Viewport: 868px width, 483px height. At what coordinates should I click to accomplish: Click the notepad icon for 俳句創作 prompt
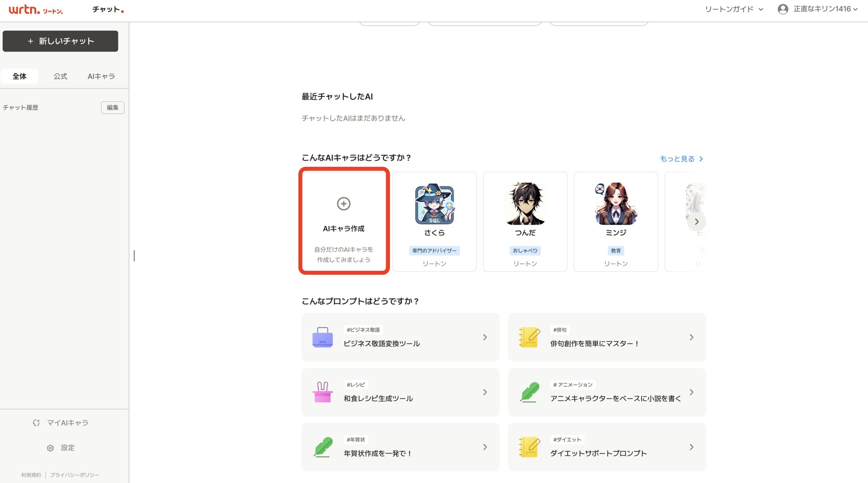[529, 337]
